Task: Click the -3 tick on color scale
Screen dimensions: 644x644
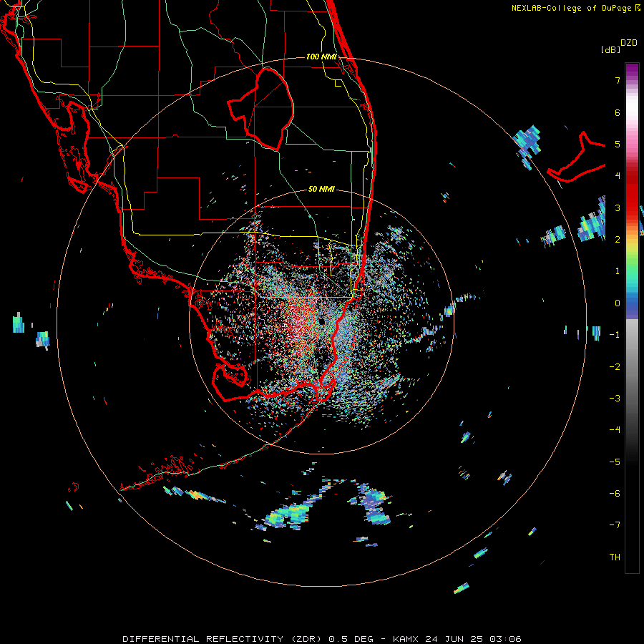Action: [615, 399]
